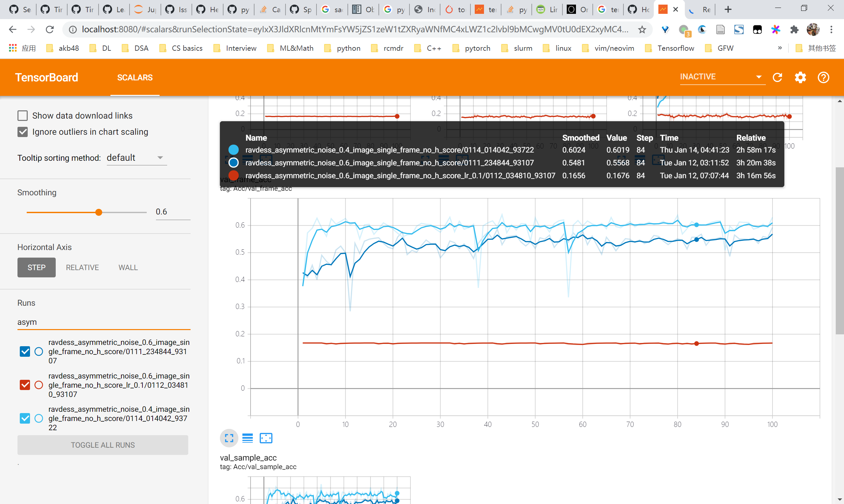The width and height of the screenshot is (844, 504).
Task: Expand val_frame_acc chart to full size
Action: [x=229, y=438]
